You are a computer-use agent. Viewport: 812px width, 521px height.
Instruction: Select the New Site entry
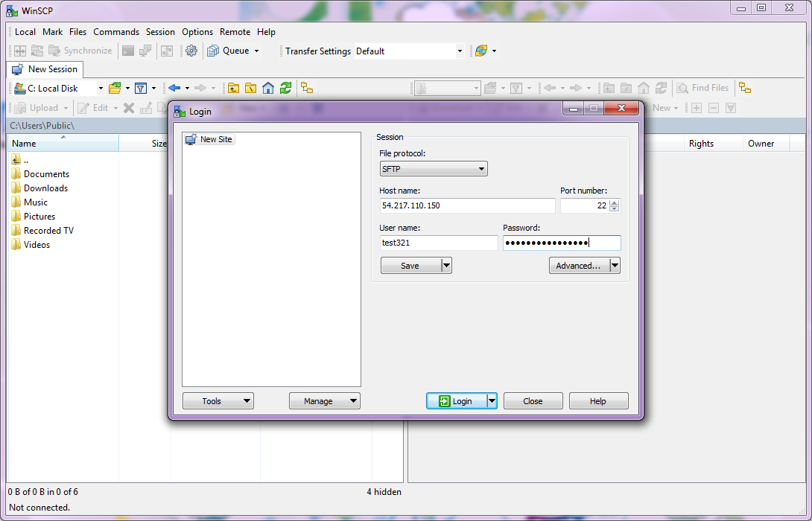210,139
